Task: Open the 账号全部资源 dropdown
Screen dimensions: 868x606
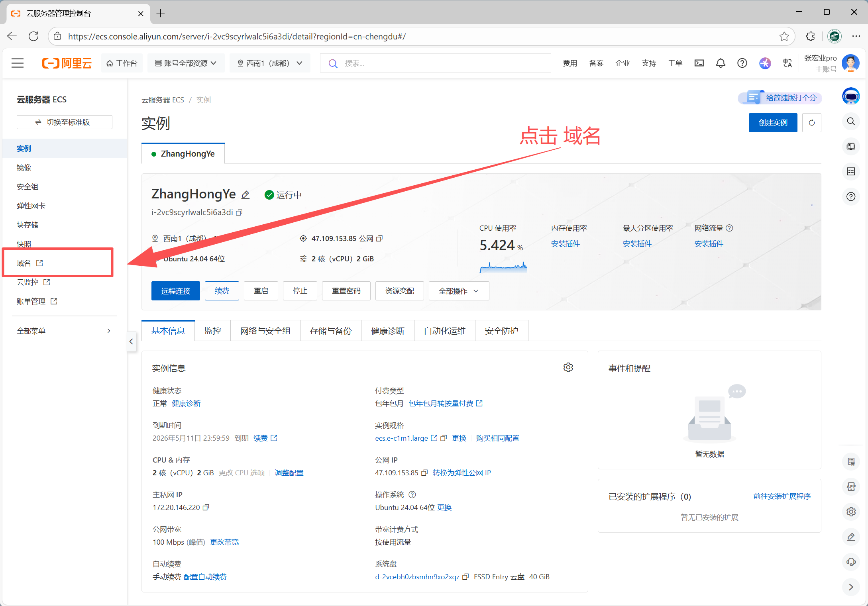Action: click(x=185, y=63)
